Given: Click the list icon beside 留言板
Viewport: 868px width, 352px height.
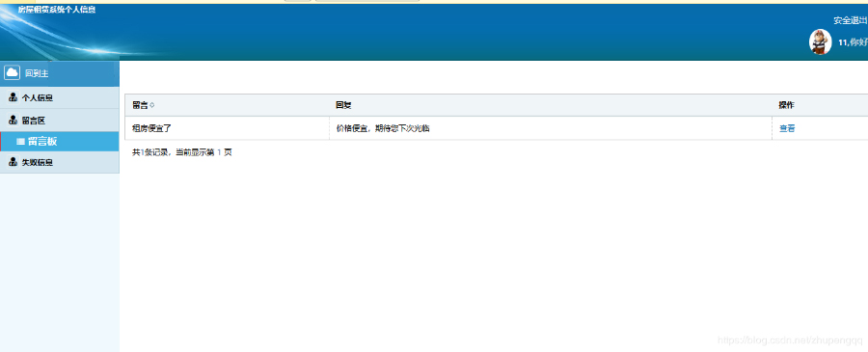Looking at the screenshot, I should [x=20, y=142].
